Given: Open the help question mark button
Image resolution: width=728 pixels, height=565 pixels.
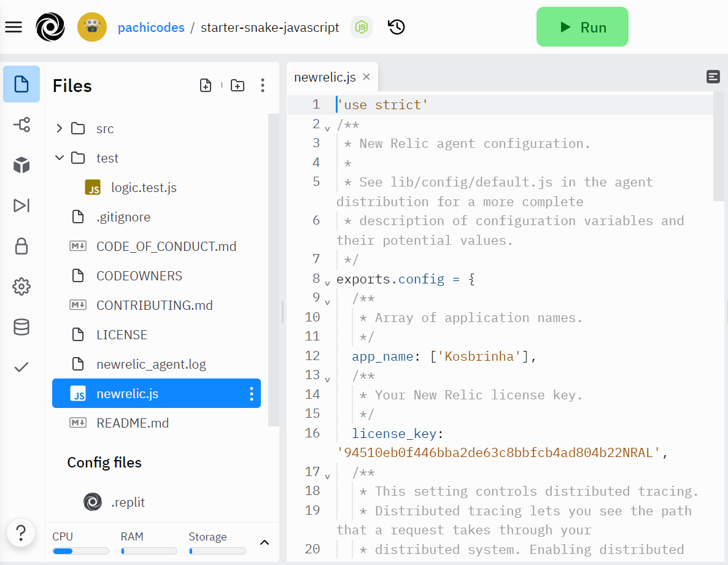Looking at the screenshot, I should tap(21, 532).
